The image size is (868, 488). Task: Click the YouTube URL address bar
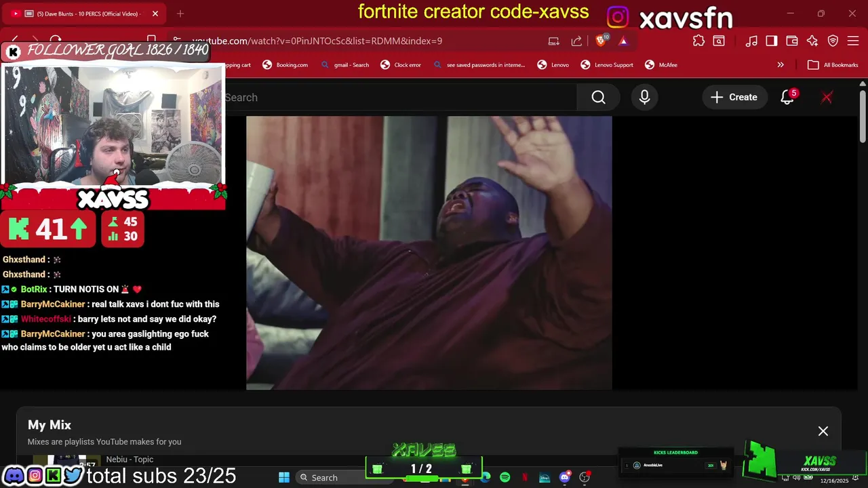359,41
